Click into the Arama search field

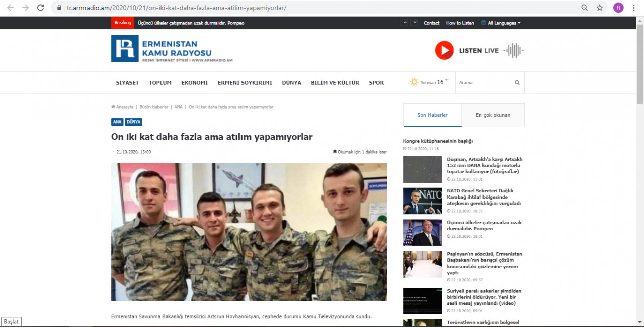[x=483, y=83]
